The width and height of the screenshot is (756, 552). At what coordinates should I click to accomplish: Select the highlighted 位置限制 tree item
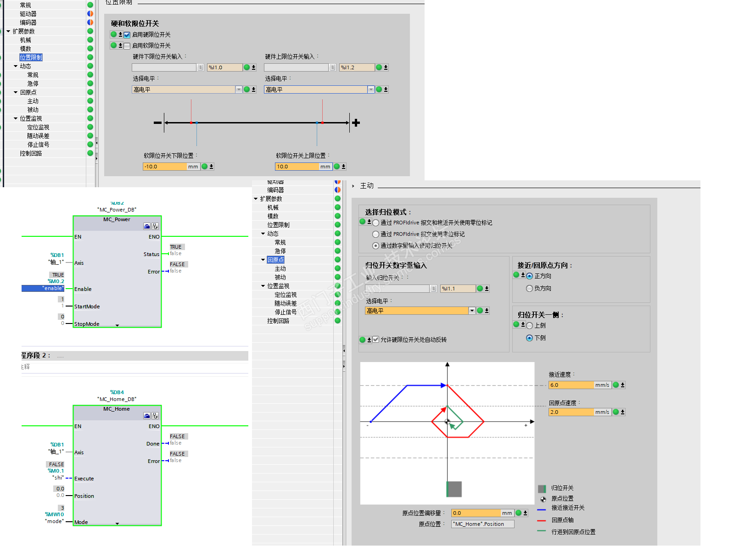[31, 57]
